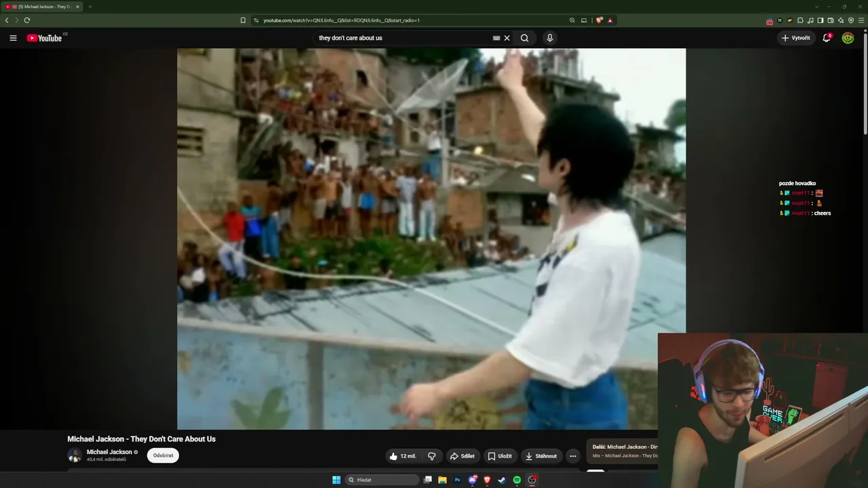
Task: Click the 'pozde hovadko' chat overlay text
Action: pyautogui.click(x=797, y=184)
